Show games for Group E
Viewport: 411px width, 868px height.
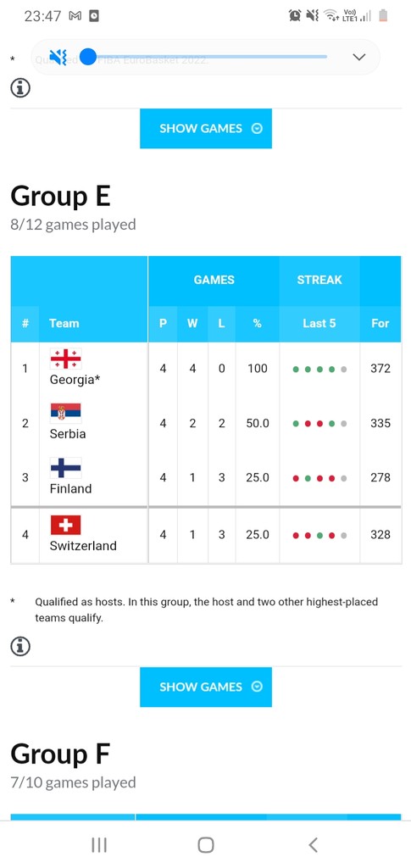(206, 687)
